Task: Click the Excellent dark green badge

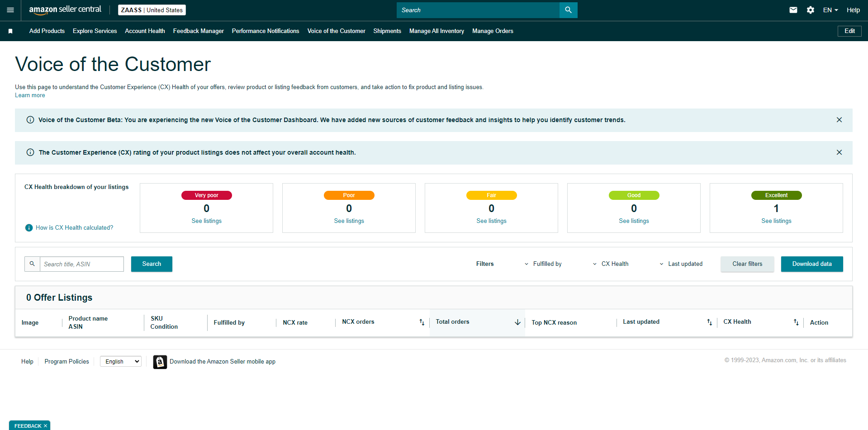Action: (777, 195)
